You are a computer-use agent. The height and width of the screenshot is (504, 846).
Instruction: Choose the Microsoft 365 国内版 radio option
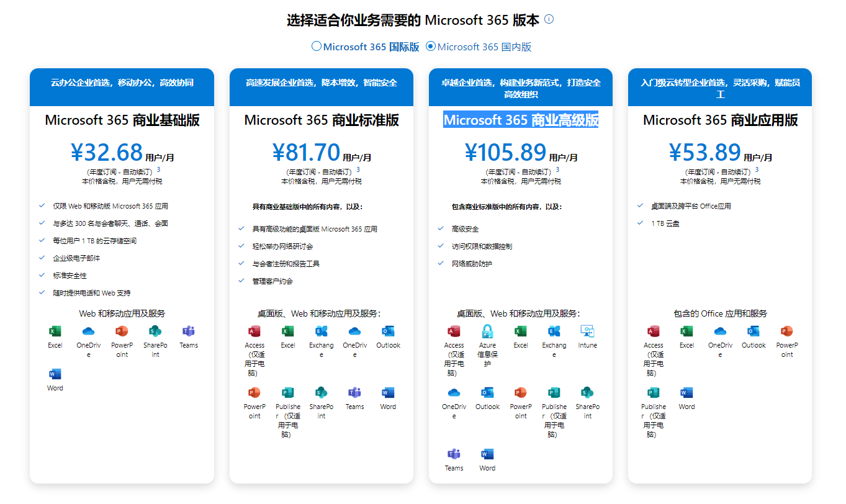coord(431,47)
